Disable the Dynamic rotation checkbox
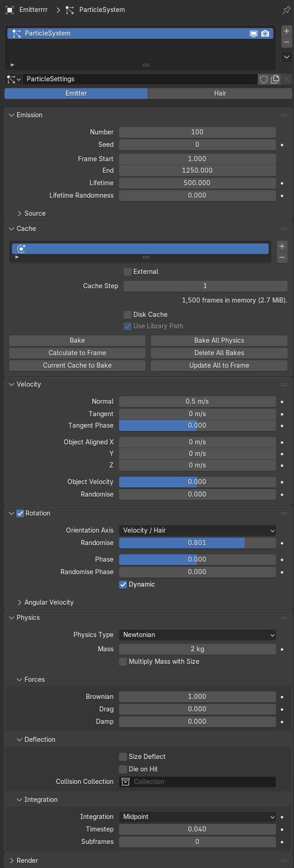Image resolution: width=294 pixels, height=868 pixels. [123, 584]
